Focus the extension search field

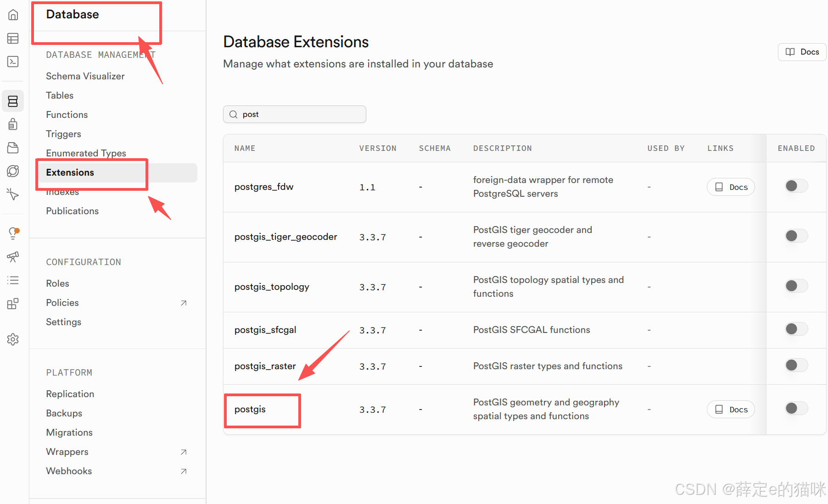[x=295, y=114]
